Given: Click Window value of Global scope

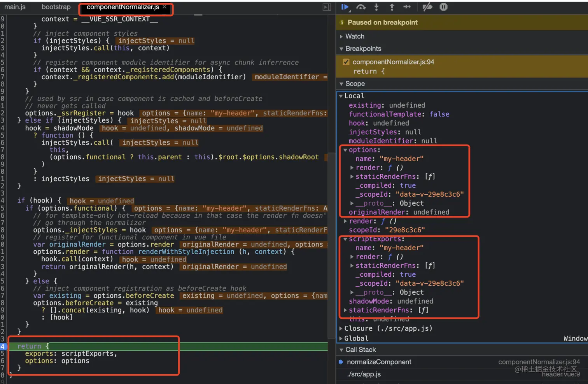Looking at the screenshot, I should 576,339.
